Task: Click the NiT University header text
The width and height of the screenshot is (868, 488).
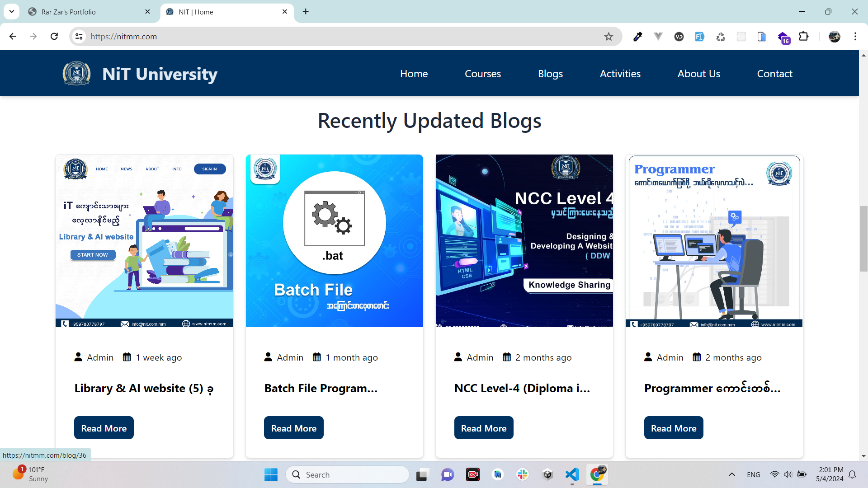Action: click(x=160, y=74)
